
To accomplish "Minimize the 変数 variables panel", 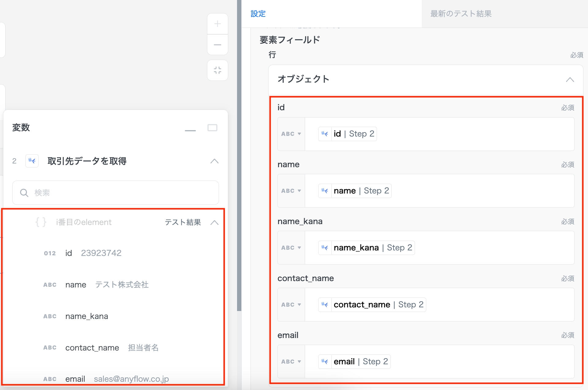I will [x=190, y=130].
